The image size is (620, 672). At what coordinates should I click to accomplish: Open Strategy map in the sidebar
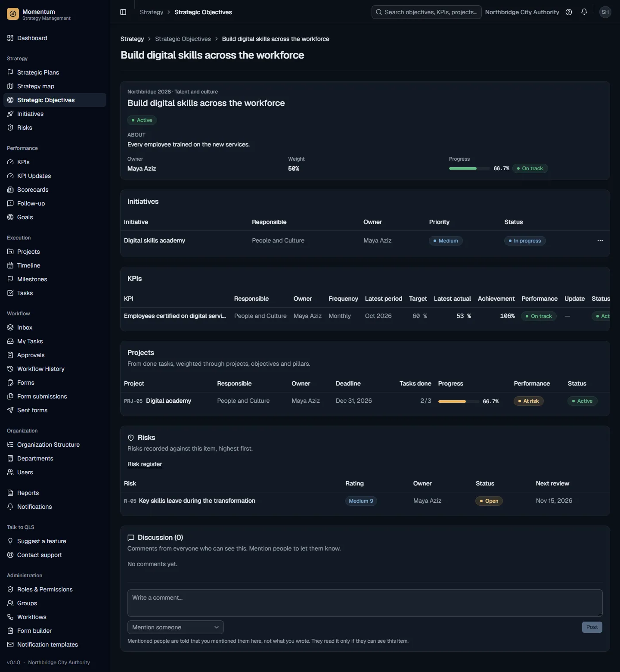[x=55, y=86]
